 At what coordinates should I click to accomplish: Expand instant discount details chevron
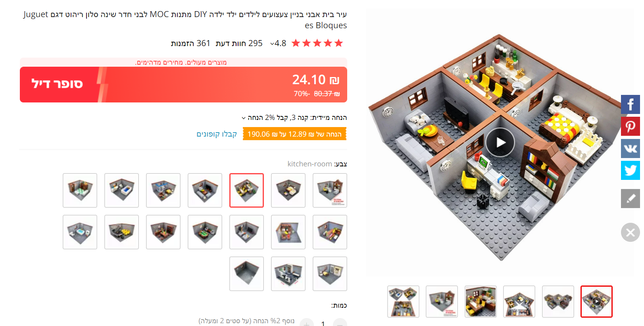(x=244, y=118)
